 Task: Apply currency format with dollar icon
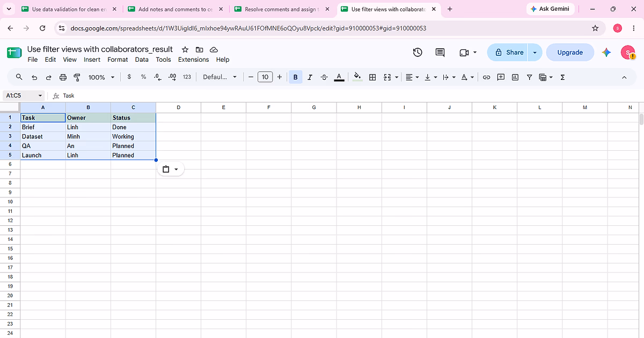tap(129, 77)
